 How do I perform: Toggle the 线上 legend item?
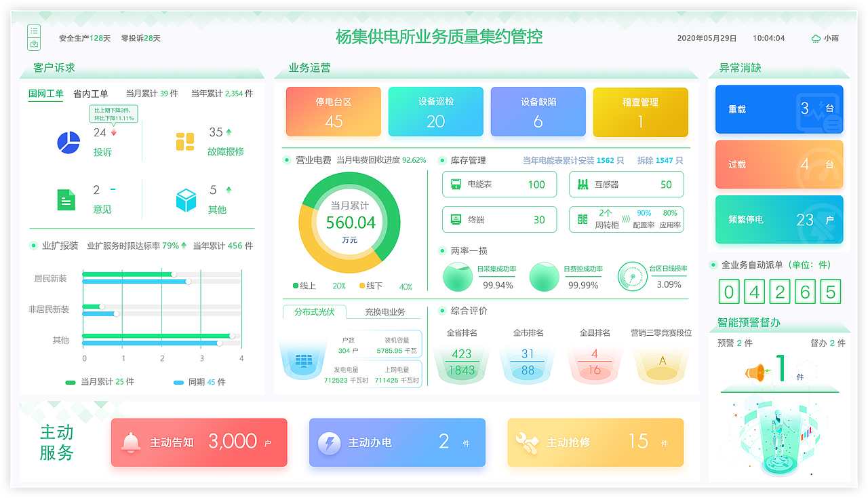pos(304,286)
